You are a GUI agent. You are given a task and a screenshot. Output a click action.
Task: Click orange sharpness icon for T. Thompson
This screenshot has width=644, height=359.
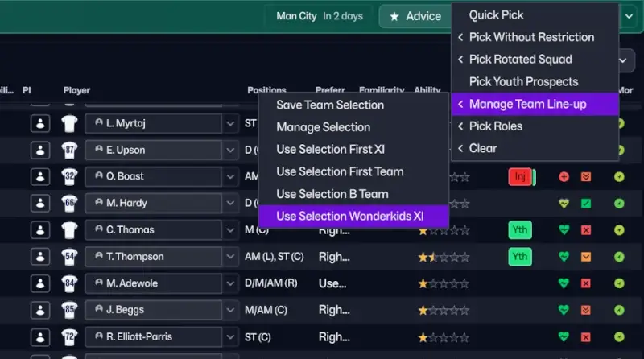[x=586, y=257]
